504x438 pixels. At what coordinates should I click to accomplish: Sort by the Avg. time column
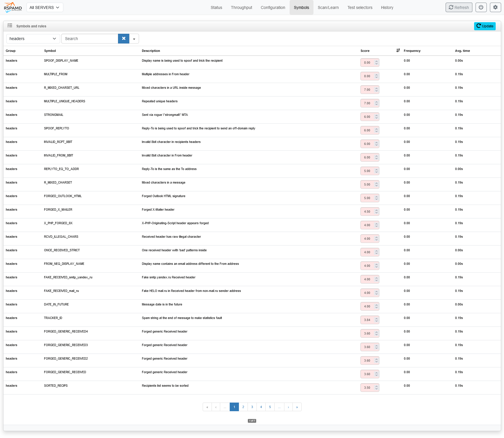tap(462, 51)
